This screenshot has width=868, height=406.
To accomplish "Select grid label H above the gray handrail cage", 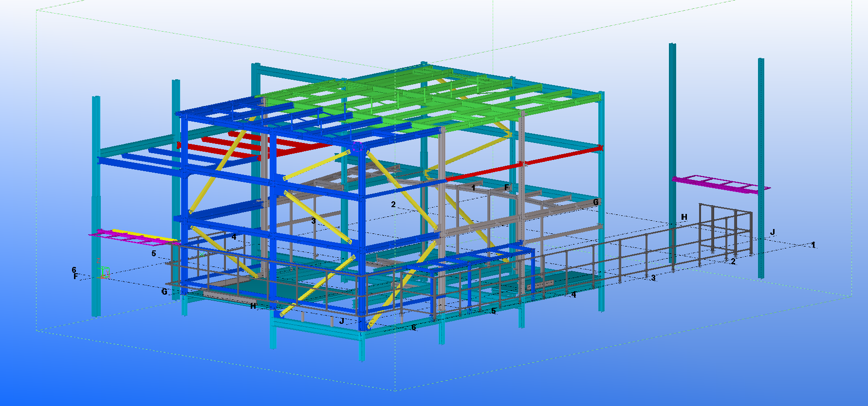I will (684, 217).
